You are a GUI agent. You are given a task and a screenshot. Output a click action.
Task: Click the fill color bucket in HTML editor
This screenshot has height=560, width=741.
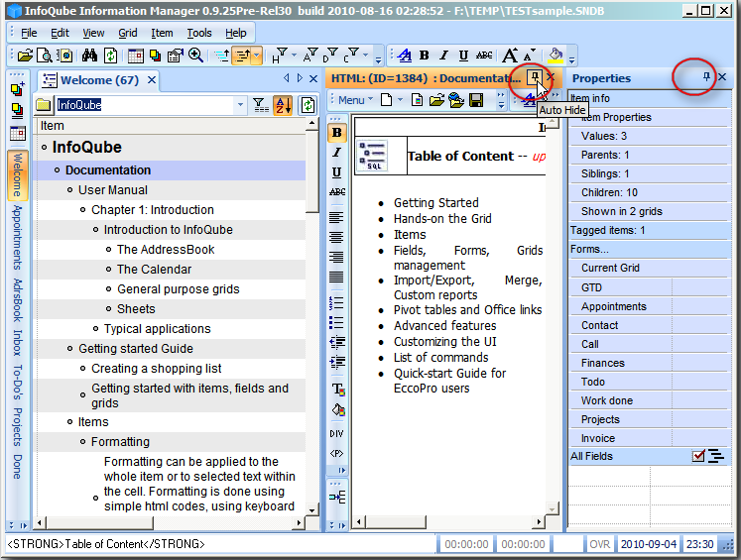coord(338,409)
